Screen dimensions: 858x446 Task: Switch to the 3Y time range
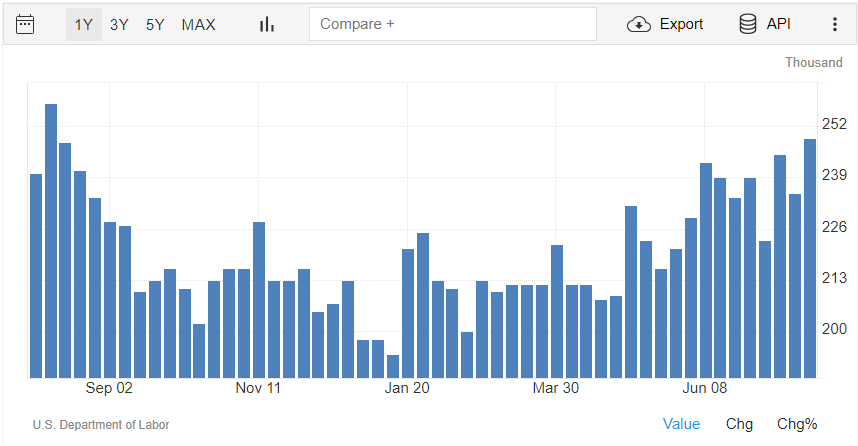pyautogui.click(x=119, y=25)
